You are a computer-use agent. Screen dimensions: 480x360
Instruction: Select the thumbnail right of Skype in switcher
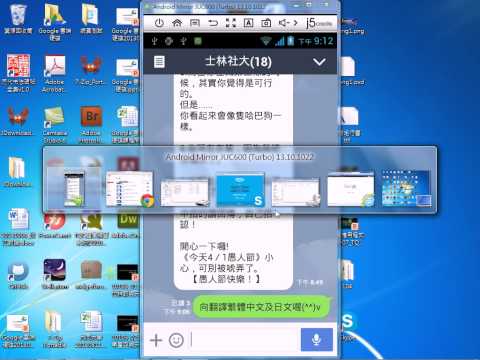coord(296,192)
